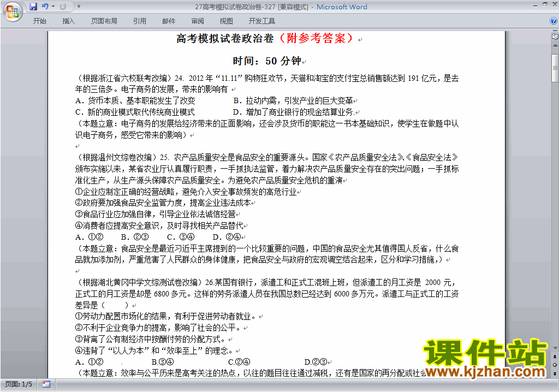Click the vertical scrollbar thumb
Image resolution: width=559 pixels, height=392 pixels.
click(x=555, y=68)
